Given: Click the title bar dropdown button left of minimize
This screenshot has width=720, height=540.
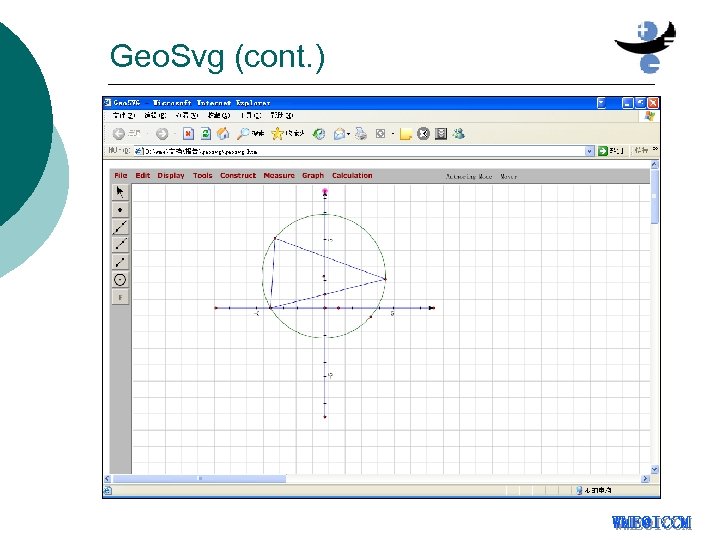Looking at the screenshot, I should [x=601, y=103].
